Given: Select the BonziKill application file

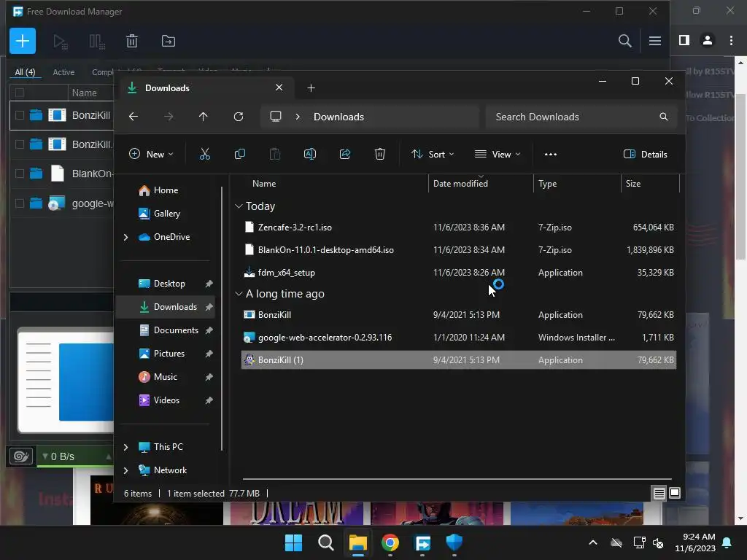Looking at the screenshot, I should tap(458, 315).
